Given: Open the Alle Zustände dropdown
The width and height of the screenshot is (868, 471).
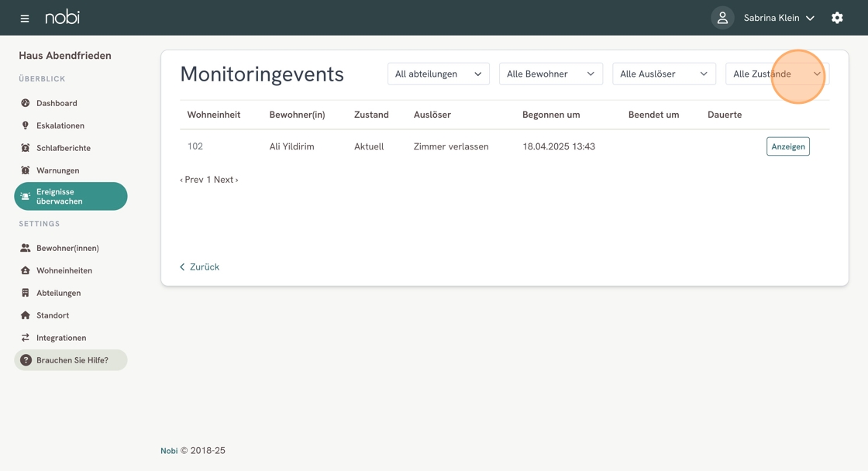Looking at the screenshot, I should pyautogui.click(x=777, y=74).
